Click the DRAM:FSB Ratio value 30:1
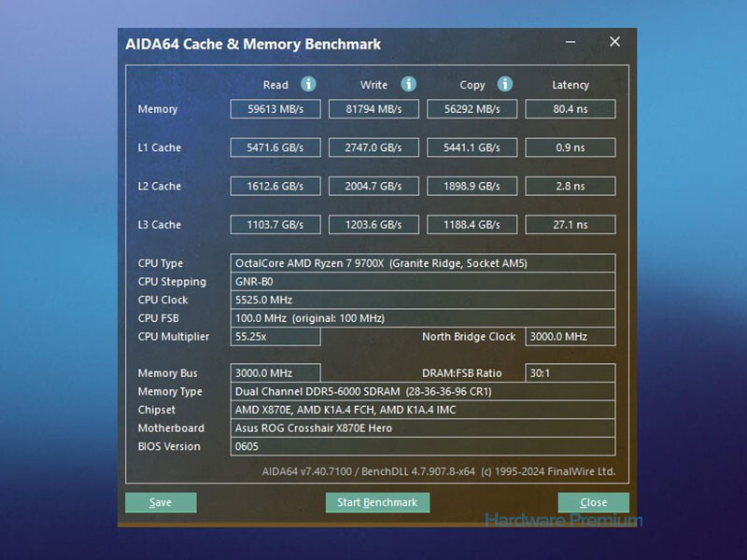The width and height of the screenshot is (747, 560). pyautogui.click(x=571, y=372)
